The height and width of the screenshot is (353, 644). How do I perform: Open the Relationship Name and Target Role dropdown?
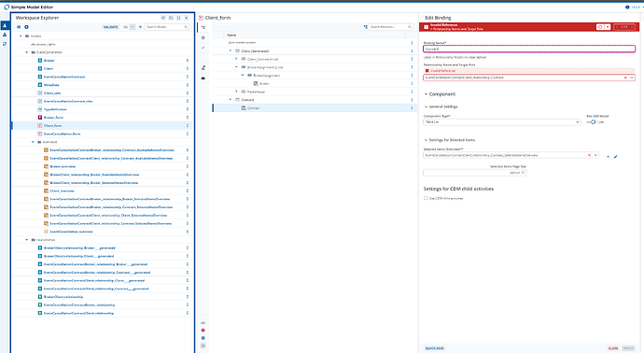tap(632, 78)
